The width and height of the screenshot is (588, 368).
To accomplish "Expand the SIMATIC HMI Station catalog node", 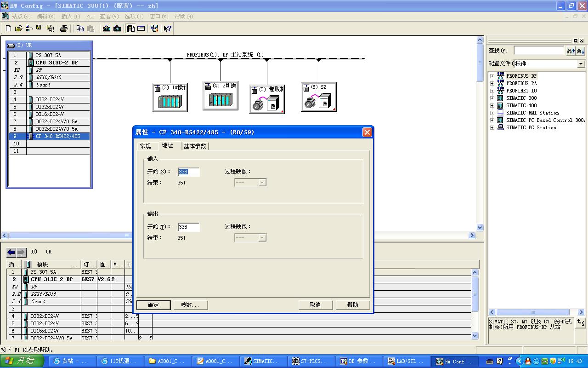I will [492, 113].
